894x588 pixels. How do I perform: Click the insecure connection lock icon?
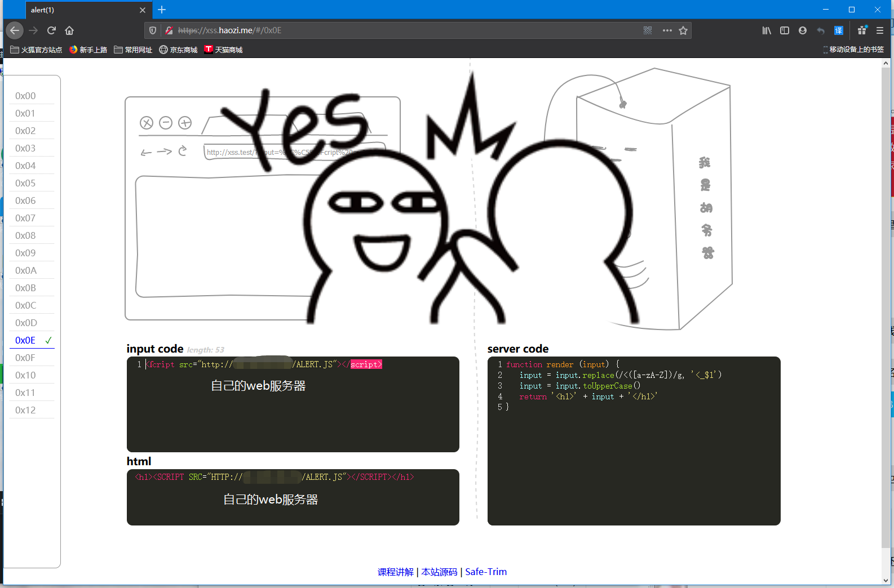(169, 30)
